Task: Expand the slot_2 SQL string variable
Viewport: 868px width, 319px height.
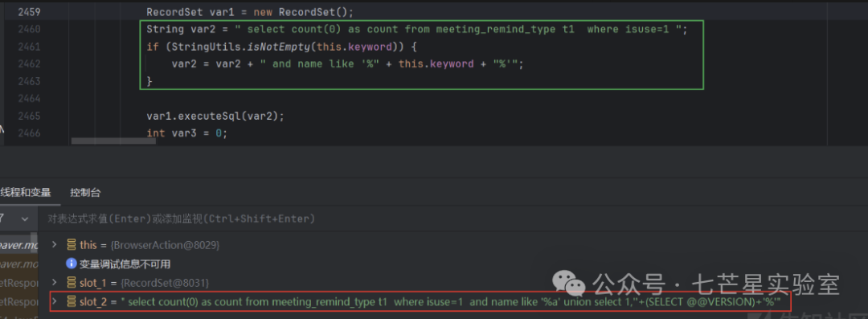Action: (x=55, y=301)
